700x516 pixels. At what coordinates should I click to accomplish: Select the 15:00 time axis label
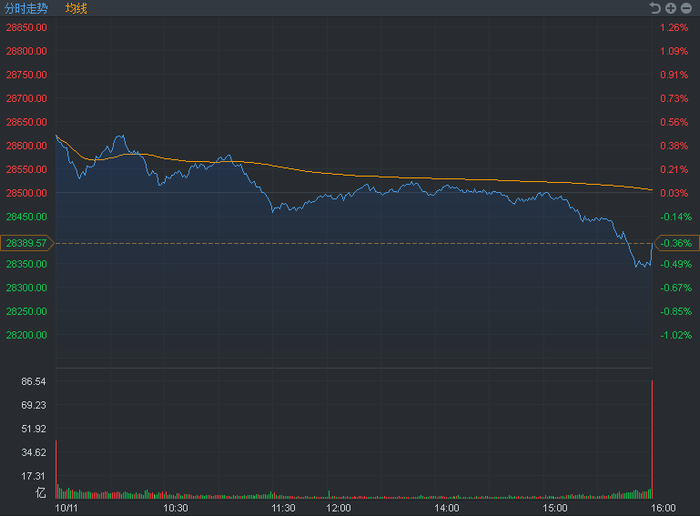pyautogui.click(x=553, y=508)
